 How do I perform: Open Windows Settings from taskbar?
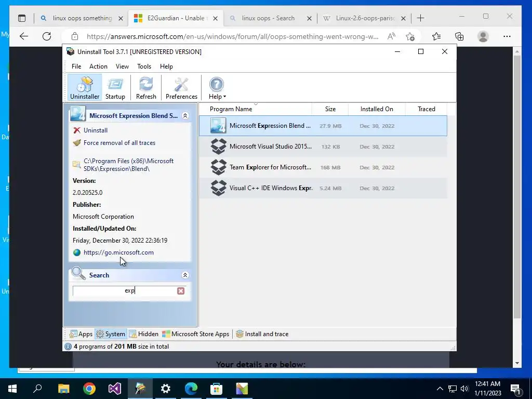[166, 389]
